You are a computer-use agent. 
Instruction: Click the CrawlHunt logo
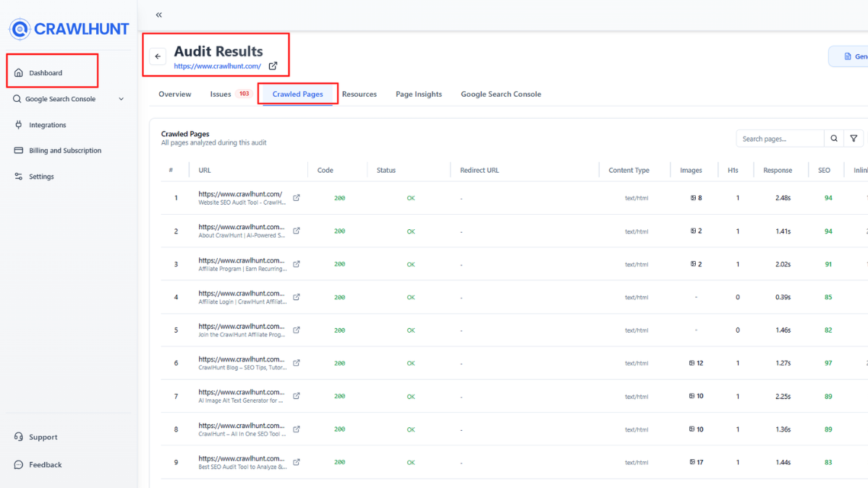pos(69,29)
